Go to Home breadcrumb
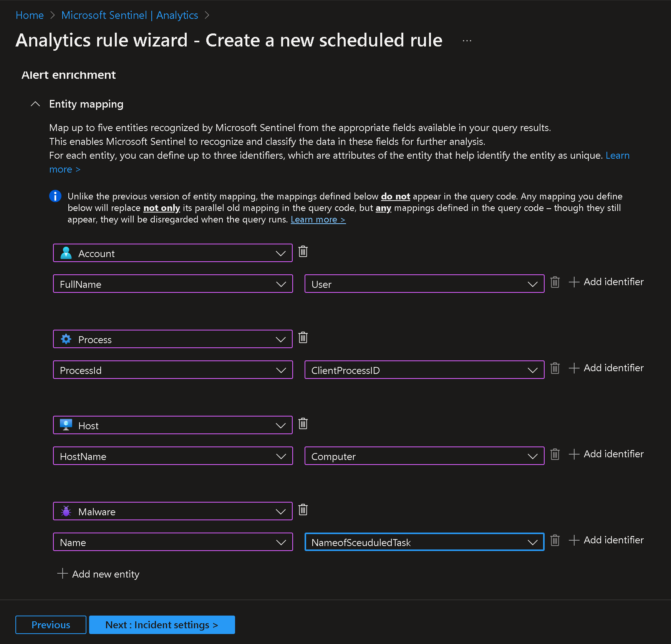Image resolution: width=671 pixels, height=644 pixels. 30,15
